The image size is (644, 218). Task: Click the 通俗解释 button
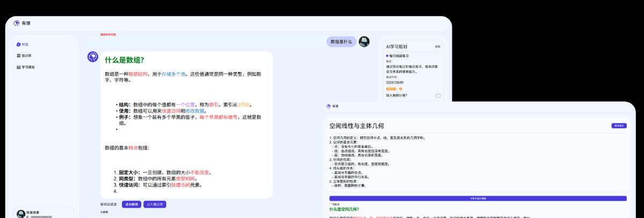131,204
